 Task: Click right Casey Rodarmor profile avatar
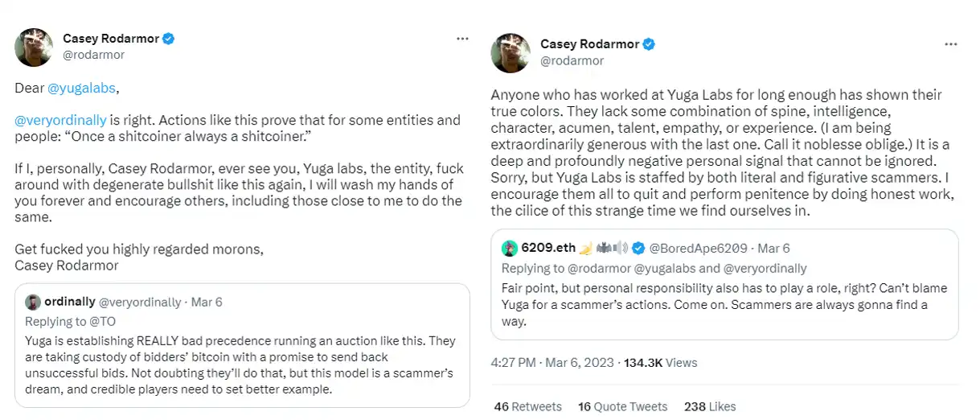pos(511,52)
